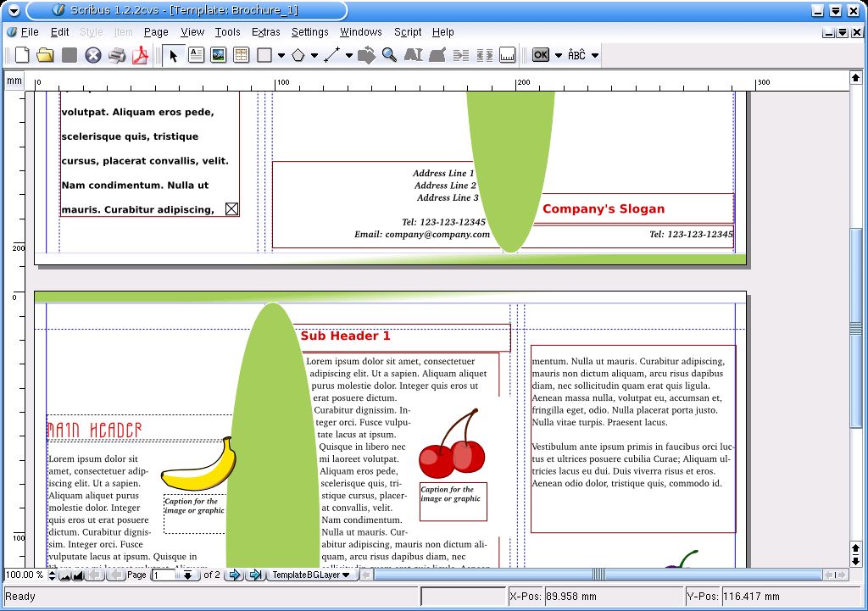Choose the Insert Image Frame tool
Image resolution: width=868 pixels, height=611 pixels.
tap(219, 55)
